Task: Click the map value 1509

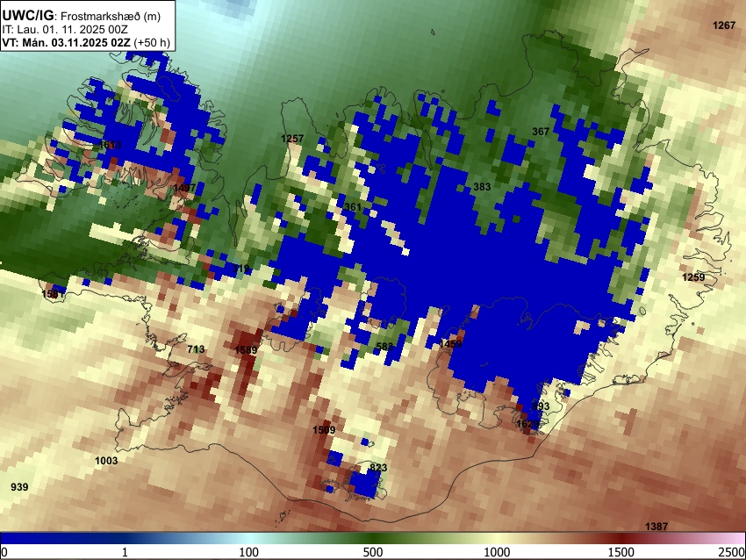Action: click(324, 430)
